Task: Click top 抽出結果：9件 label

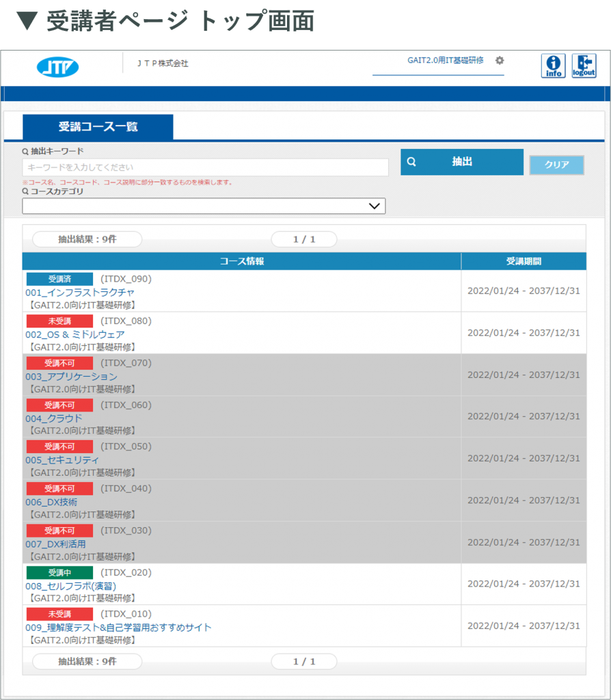Action: click(87, 239)
